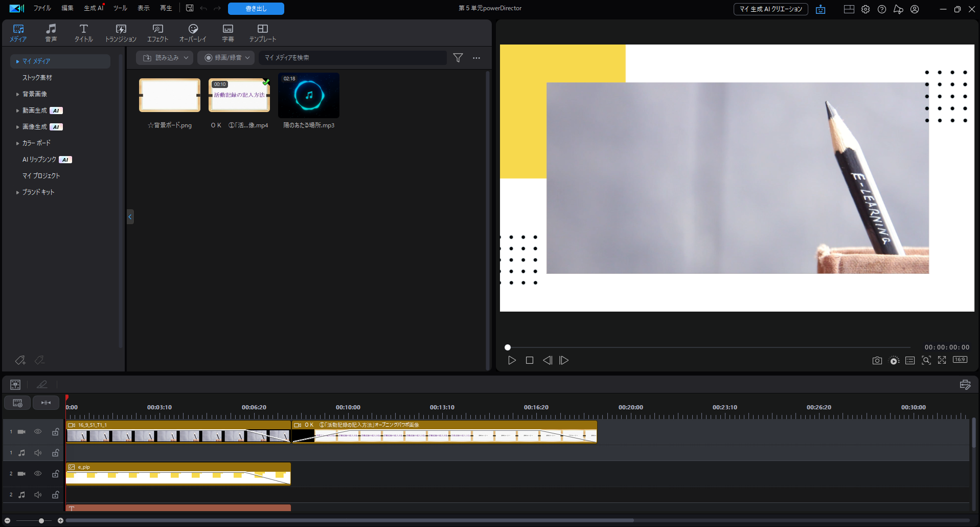This screenshot has width=980, height=527.
Task: Expand the 背景画像 tree item
Action: (17, 94)
